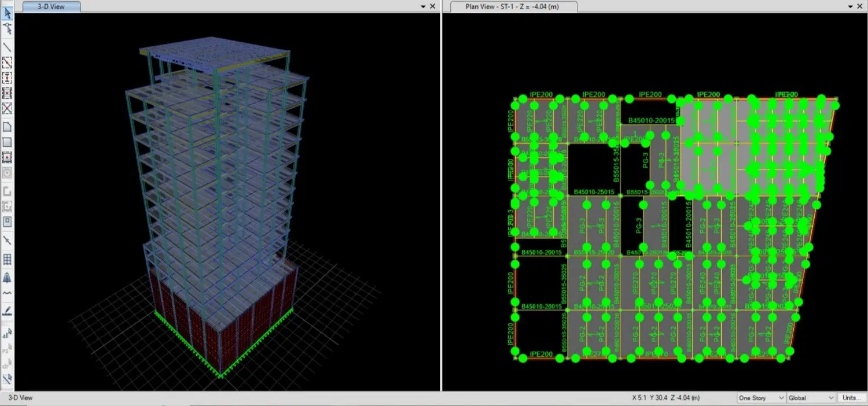Choose the draw beam line tool
The width and height of the screenshot is (868, 406).
click(7, 47)
